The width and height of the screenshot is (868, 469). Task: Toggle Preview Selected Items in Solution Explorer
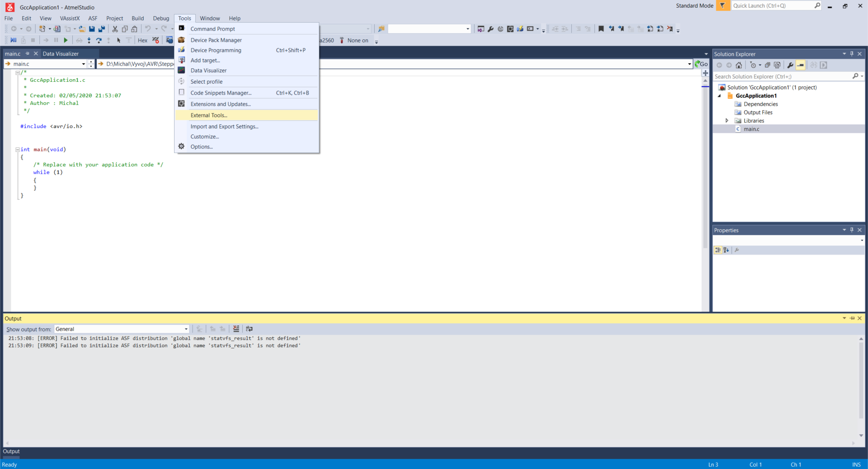tap(800, 65)
